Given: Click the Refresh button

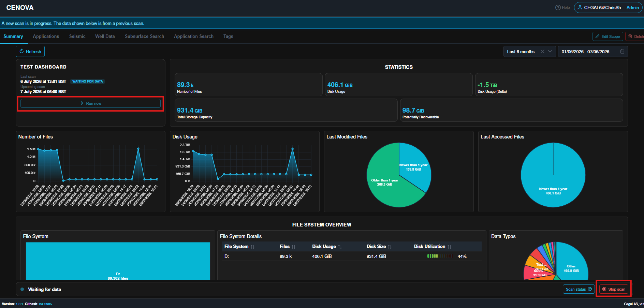Looking at the screenshot, I should (x=30, y=52).
